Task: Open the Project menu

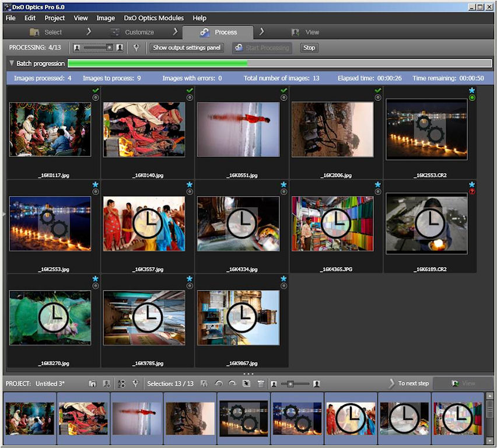Action: pos(55,18)
